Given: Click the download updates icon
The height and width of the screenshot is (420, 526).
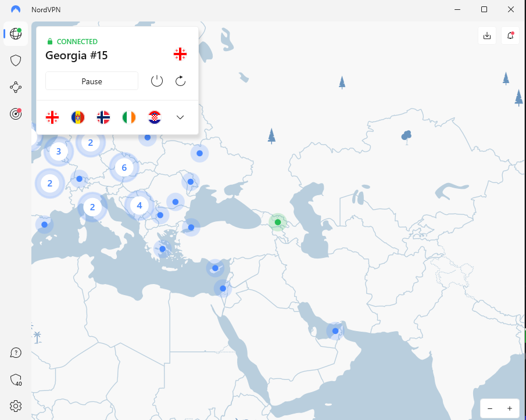Looking at the screenshot, I should (486, 35).
